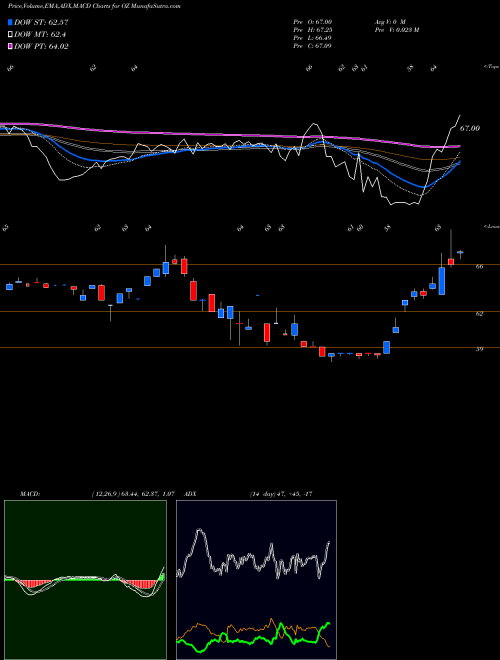Click the previous Low value 66.49
This screenshot has width=500, height=660.
[x=323, y=38]
